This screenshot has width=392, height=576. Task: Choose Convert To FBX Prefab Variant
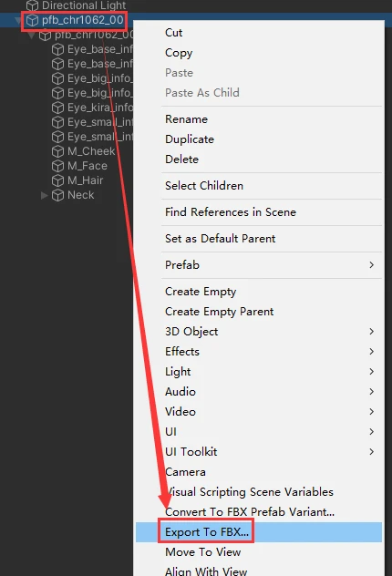pyautogui.click(x=250, y=511)
